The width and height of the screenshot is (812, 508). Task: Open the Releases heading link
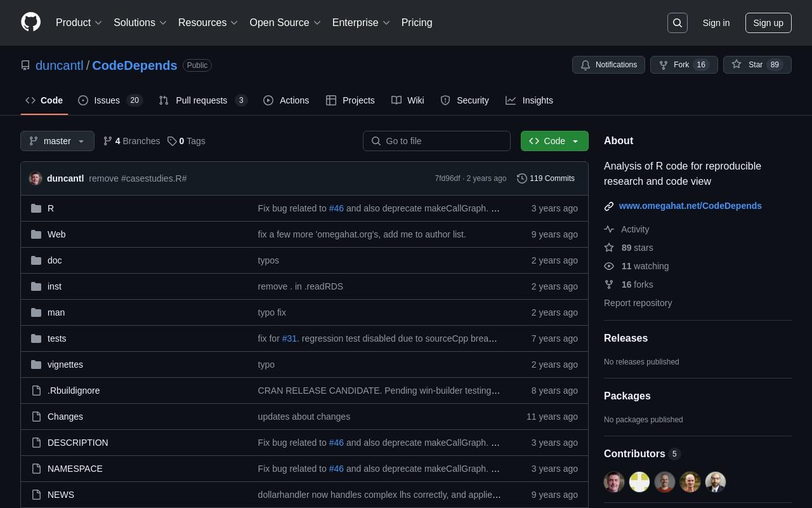tap(625, 338)
